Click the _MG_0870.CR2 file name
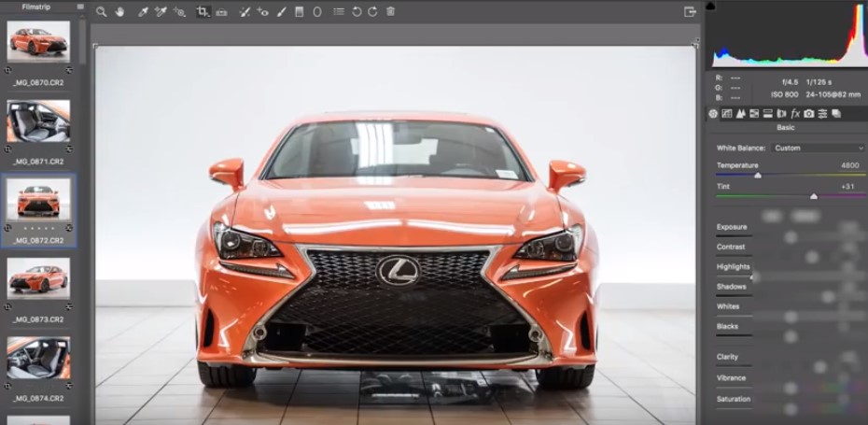Screen dimensions: 868x425 (38, 82)
